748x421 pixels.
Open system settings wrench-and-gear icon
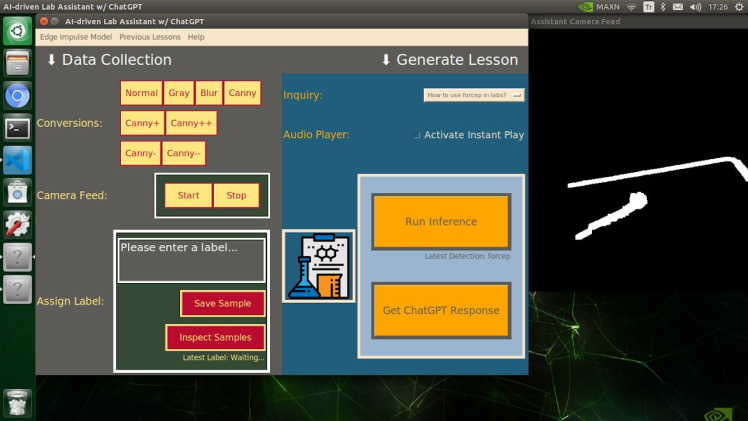coord(17,224)
